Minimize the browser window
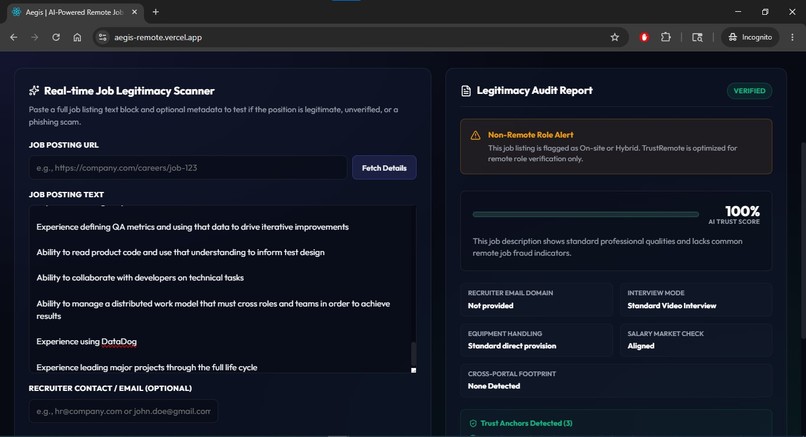 738,12
